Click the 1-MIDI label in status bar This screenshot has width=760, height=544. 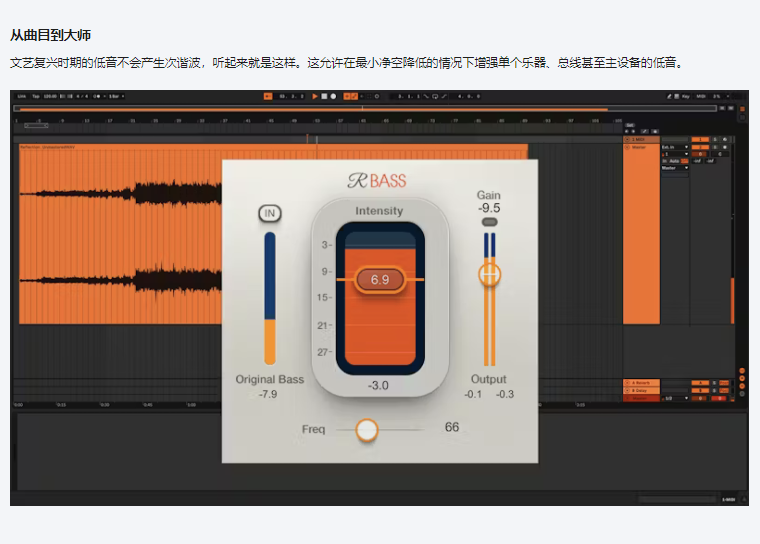[728, 499]
